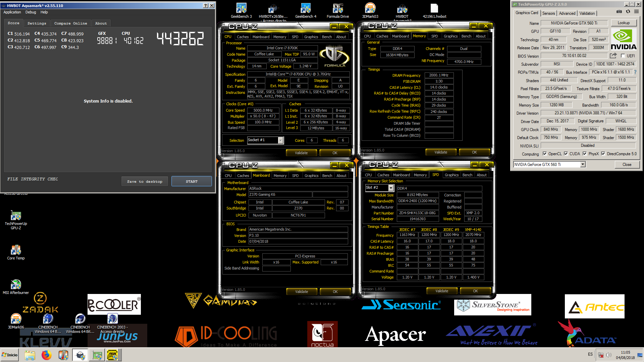
Task: Expand the NVIDIA GeForce GTX 560 Ti GPU dropdown
Action: (x=583, y=164)
